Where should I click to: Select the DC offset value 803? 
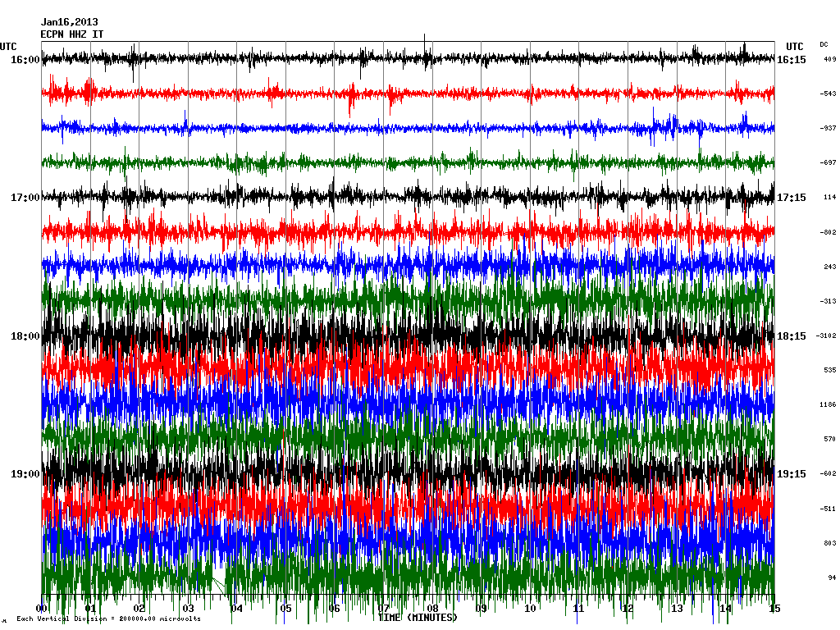click(x=830, y=543)
